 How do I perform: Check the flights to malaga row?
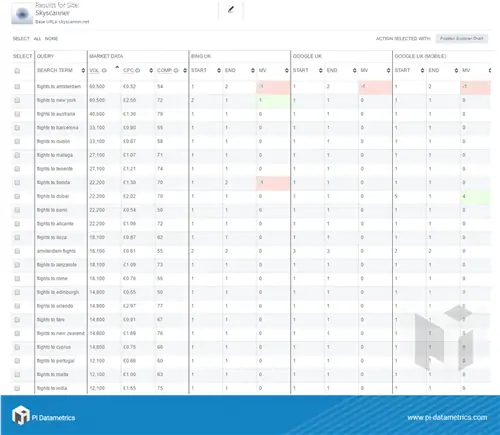click(x=17, y=155)
